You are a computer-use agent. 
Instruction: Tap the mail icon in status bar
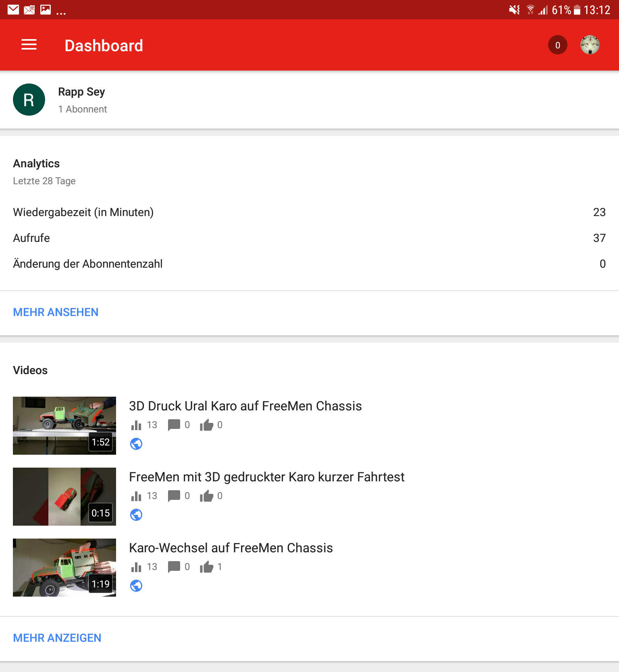point(13,10)
